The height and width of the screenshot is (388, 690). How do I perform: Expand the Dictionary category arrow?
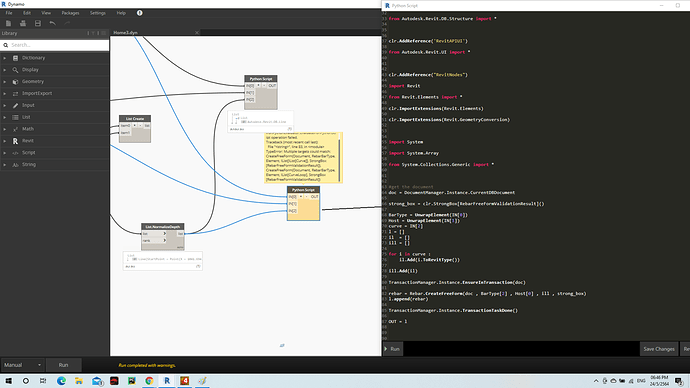(5, 58)
